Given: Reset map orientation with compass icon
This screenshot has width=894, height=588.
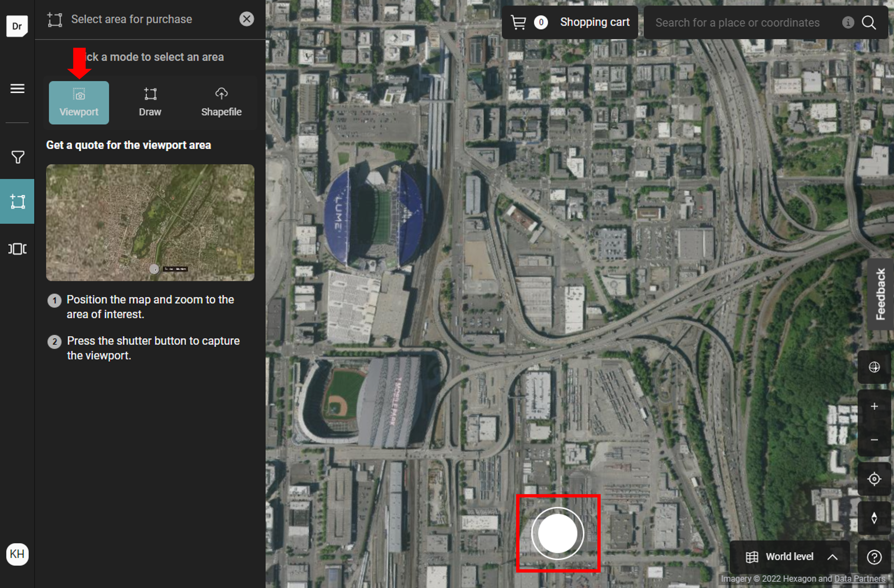Looking at the screenshot, I should click(874, 518).
